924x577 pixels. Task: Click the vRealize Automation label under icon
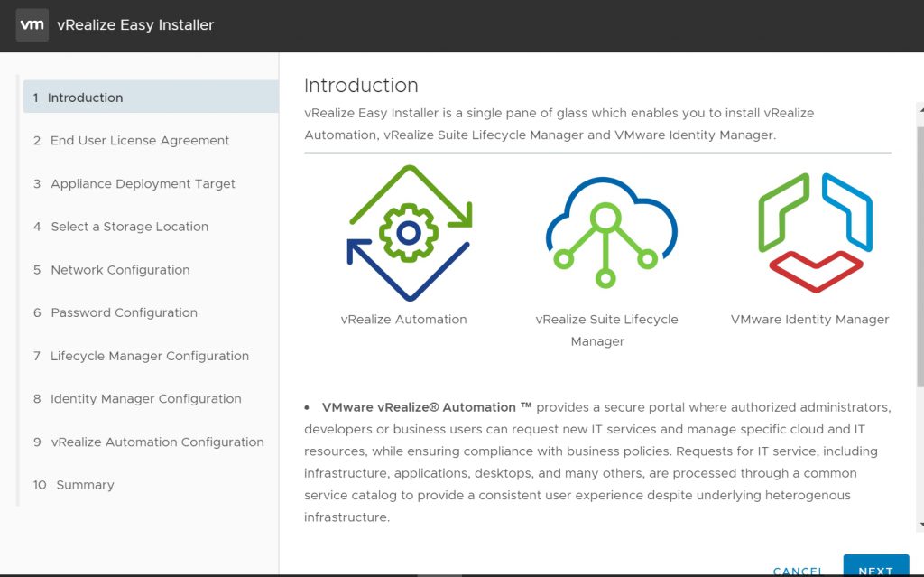click(403, 320)
